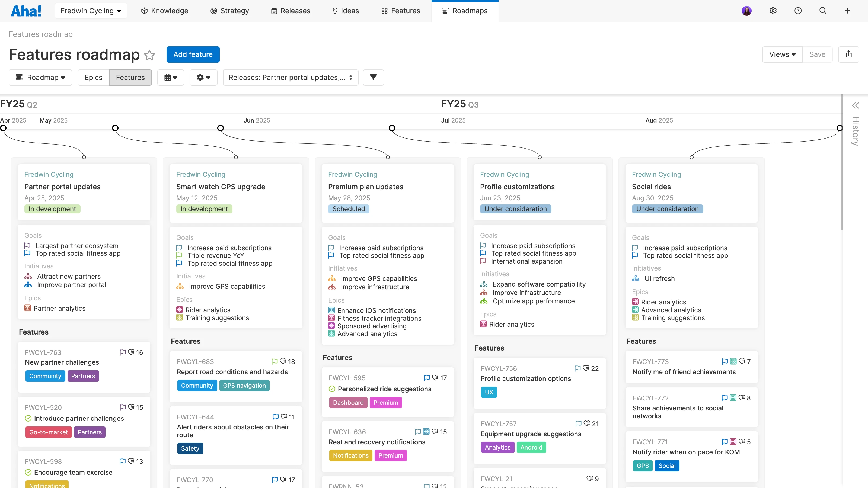
Task: Collapse the History side panel
Action: pyautogui.click(x=855, y=106)
